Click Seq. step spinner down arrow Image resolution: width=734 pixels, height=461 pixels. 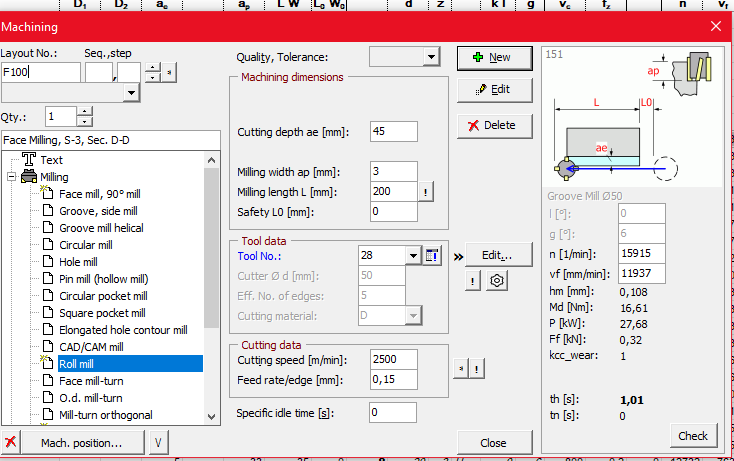153,78
